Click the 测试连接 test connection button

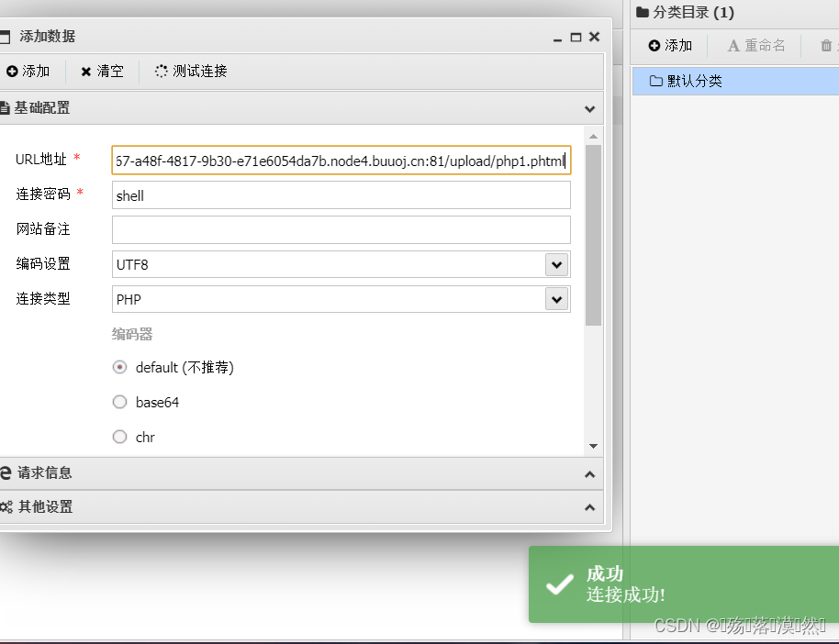(191, 72)
